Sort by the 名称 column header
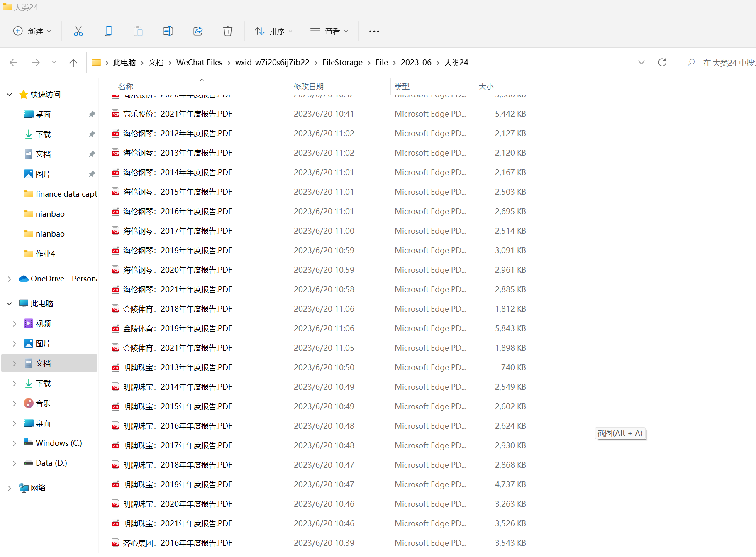756x557 pixels. point(194,86)
